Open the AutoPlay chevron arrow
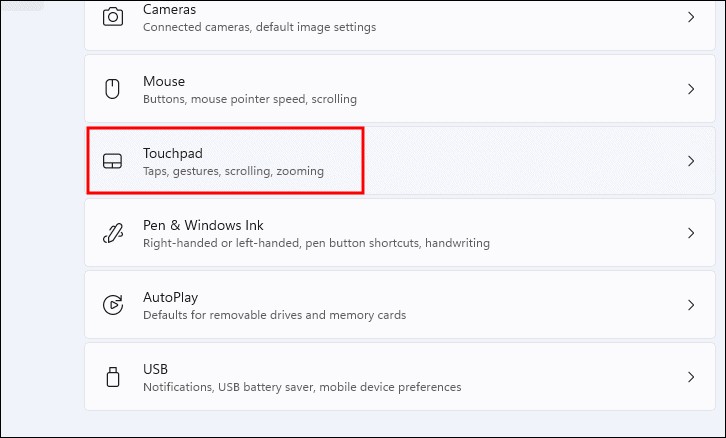Screen dimensions: 726x438 (x=690, y=305)
